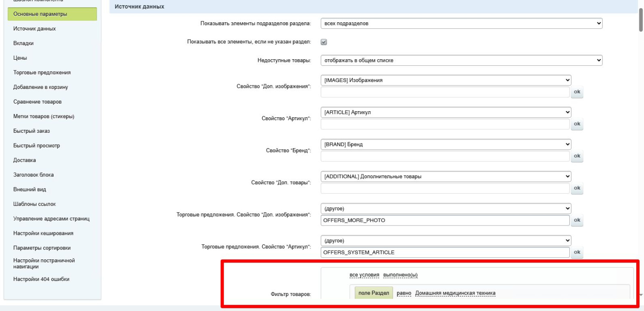Open Торговые предложения sidebar section
Screen dimensions: 644x311
click(42, 73)
